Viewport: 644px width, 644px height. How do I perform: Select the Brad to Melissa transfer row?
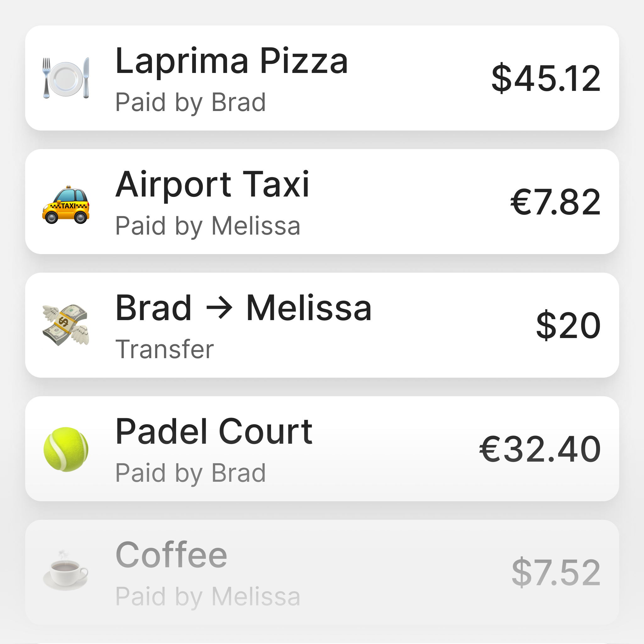point(322,325)
